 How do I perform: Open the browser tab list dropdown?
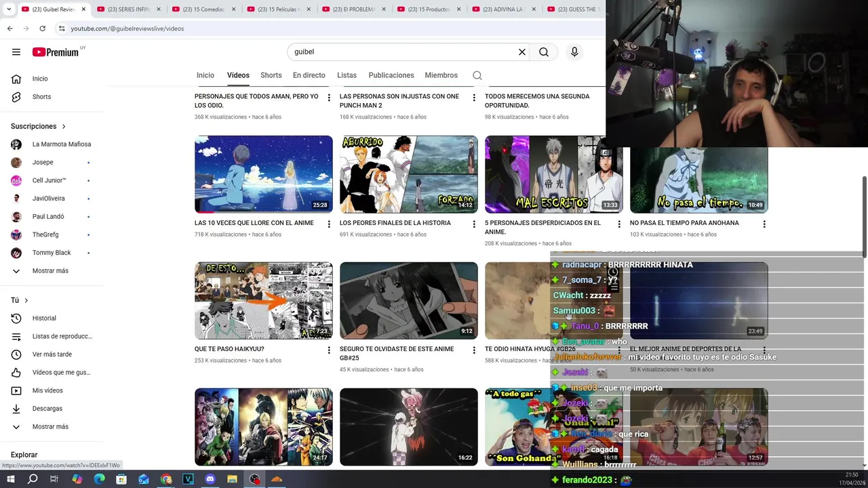[9, 9]
